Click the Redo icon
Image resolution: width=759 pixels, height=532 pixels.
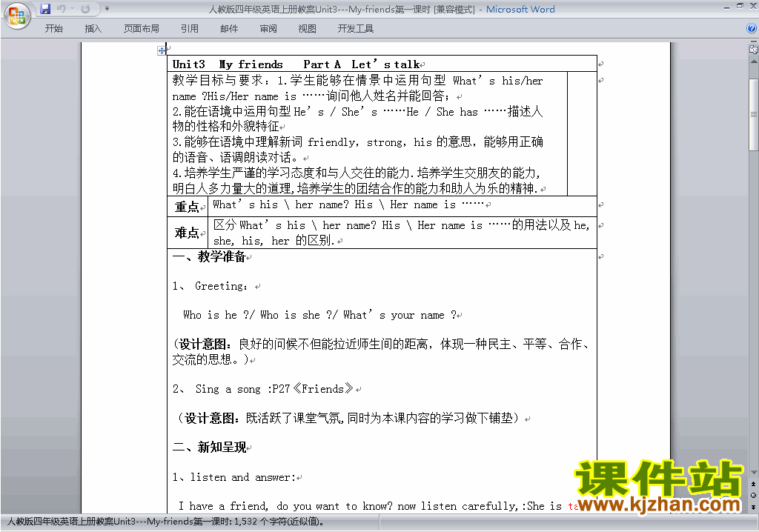coord(86,9)
